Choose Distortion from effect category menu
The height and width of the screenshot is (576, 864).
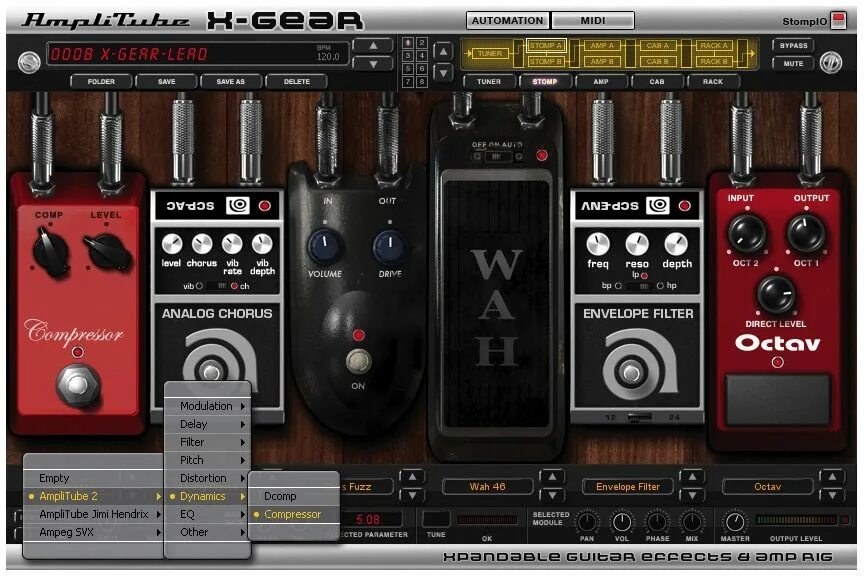coord(207,478)
